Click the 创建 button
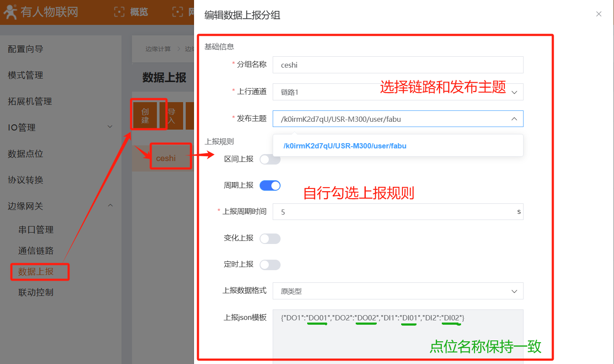The width and height of the screenshot is (614, 364). point(145,116)
